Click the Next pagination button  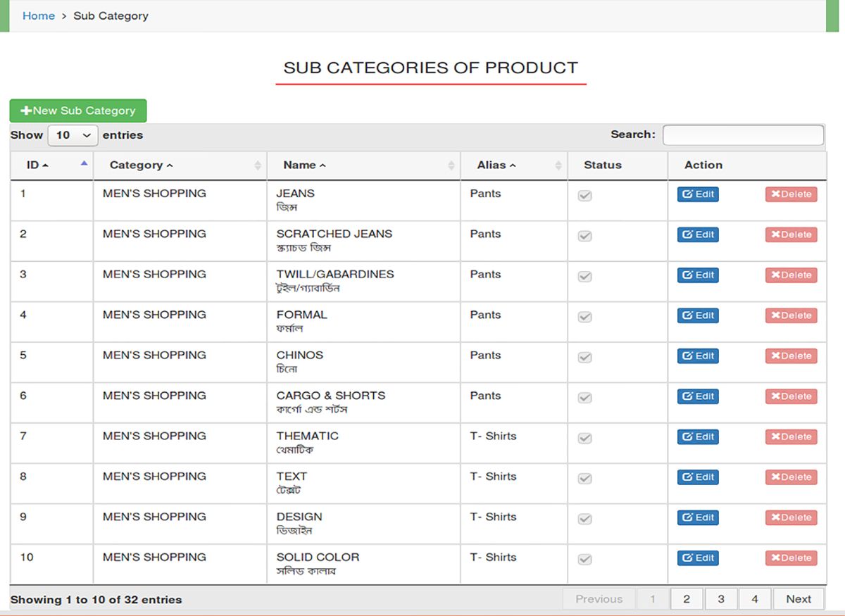click(799, 599)
